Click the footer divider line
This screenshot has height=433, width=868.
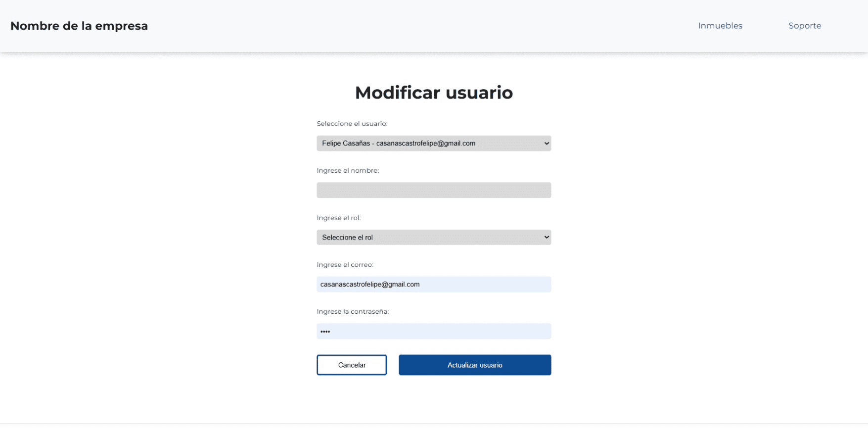434,424
